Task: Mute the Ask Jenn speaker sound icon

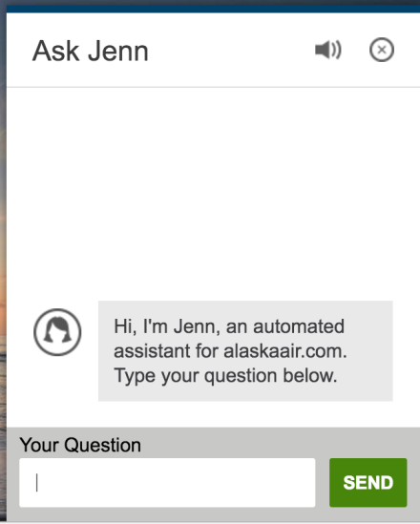Action: click(328, 51)
